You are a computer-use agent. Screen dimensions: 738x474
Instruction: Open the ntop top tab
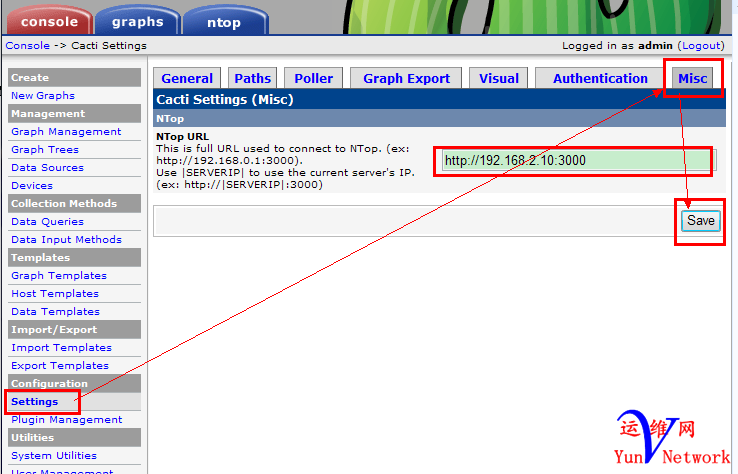(x=225, y=22)
